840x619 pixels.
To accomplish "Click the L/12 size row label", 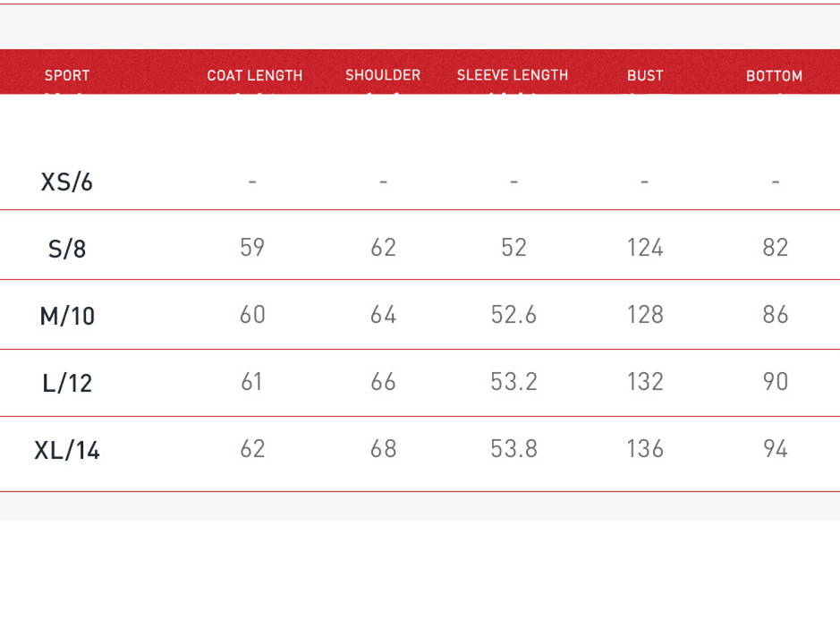I will click(67, 383).
